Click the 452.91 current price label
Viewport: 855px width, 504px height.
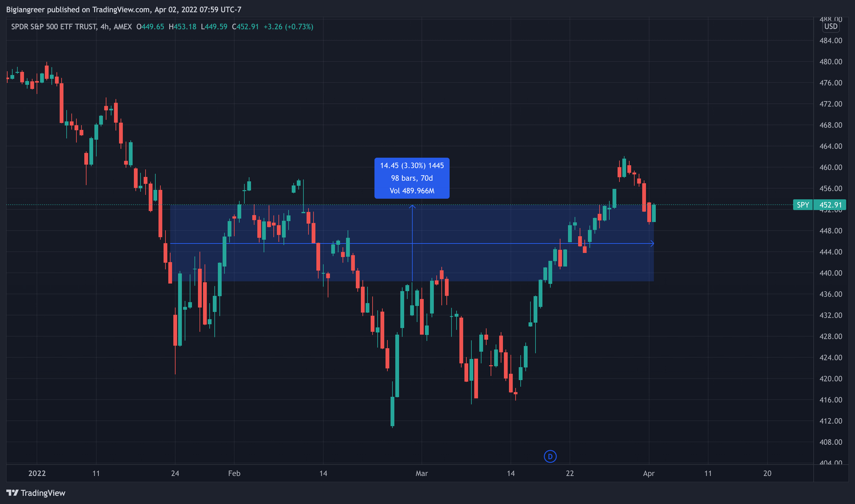click(830, 205)
